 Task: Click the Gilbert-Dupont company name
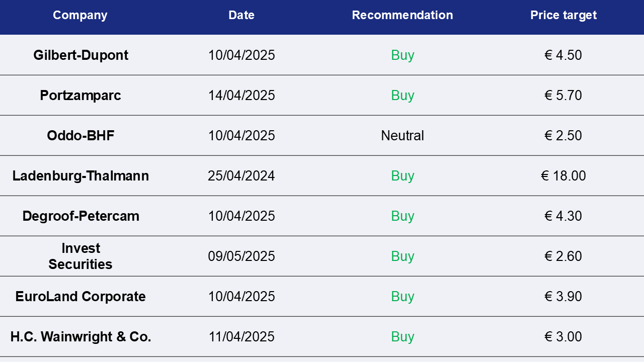point(80,55)
